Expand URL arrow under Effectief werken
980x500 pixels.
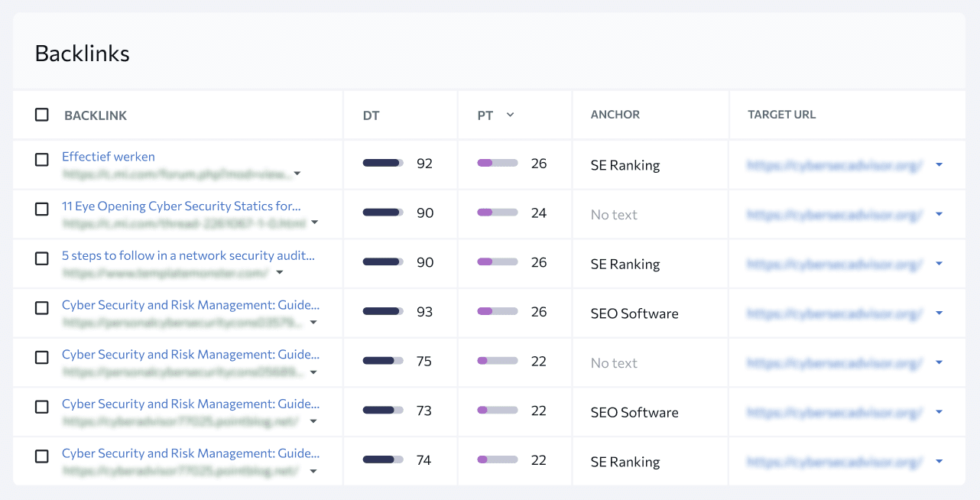[x=297, y=174]
